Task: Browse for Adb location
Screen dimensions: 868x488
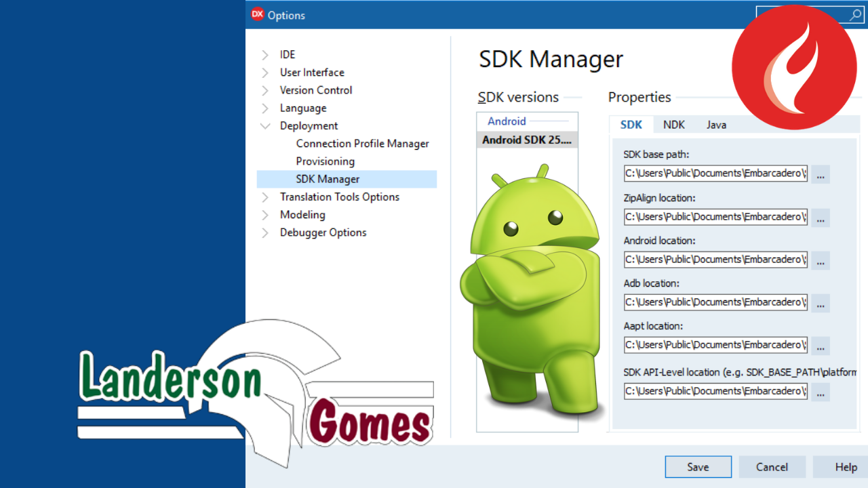Action: [821, 303]
